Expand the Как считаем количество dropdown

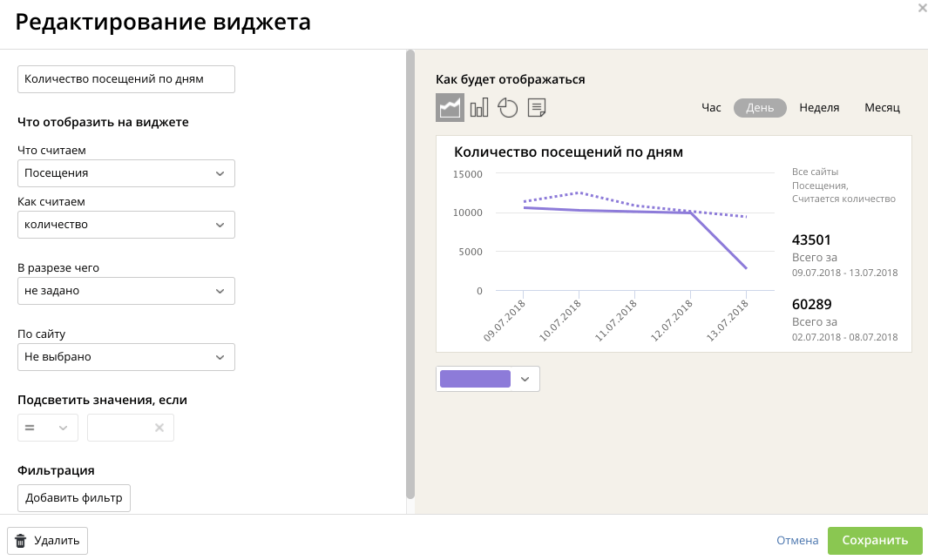(x=126, y=225)
